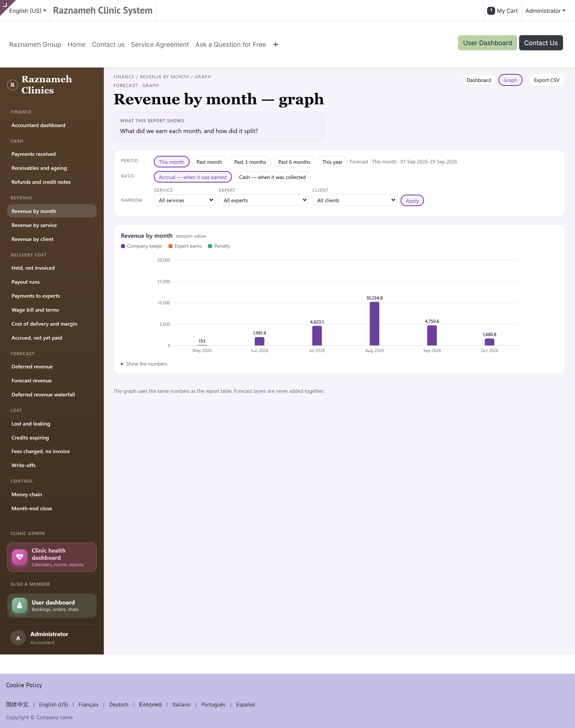Switch to the Graph view tab
The height and width of the screenshot is (728, 575).
pos(510,80)
